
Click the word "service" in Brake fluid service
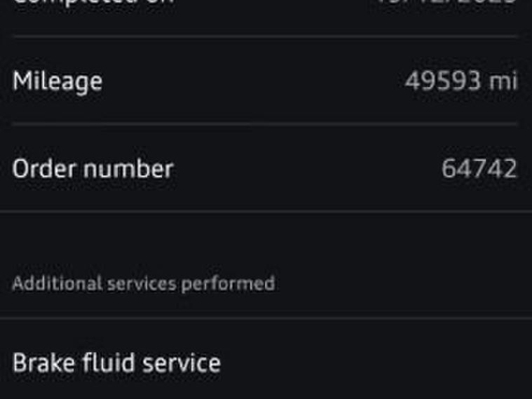point(181,363)
